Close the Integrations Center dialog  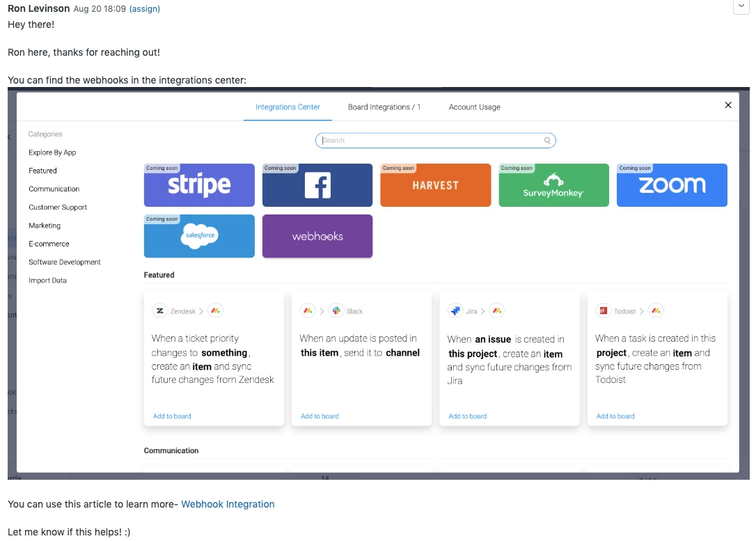[728, 105]
